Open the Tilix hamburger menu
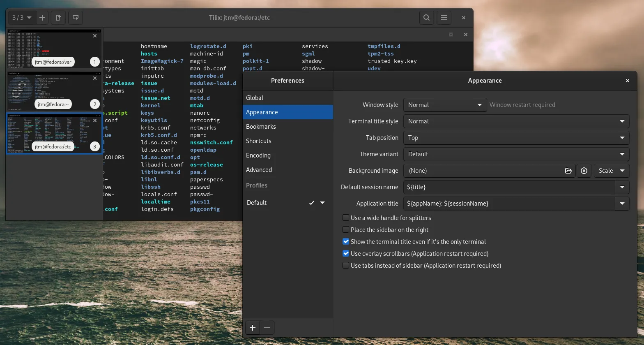Image resolution: width=644 pixels, height=345 pixels. coord(444,18)
